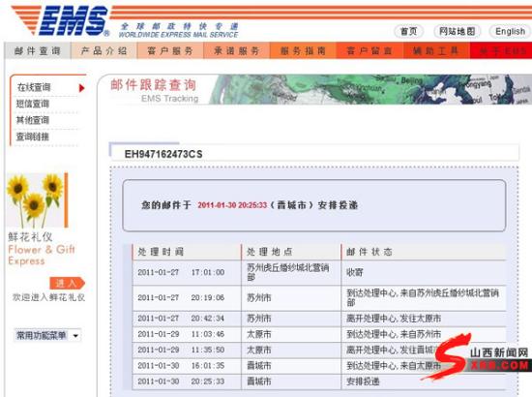Click the Flower & Gift Express link
The height and width of the screenshot is (397, 532).
click(42, 255)
